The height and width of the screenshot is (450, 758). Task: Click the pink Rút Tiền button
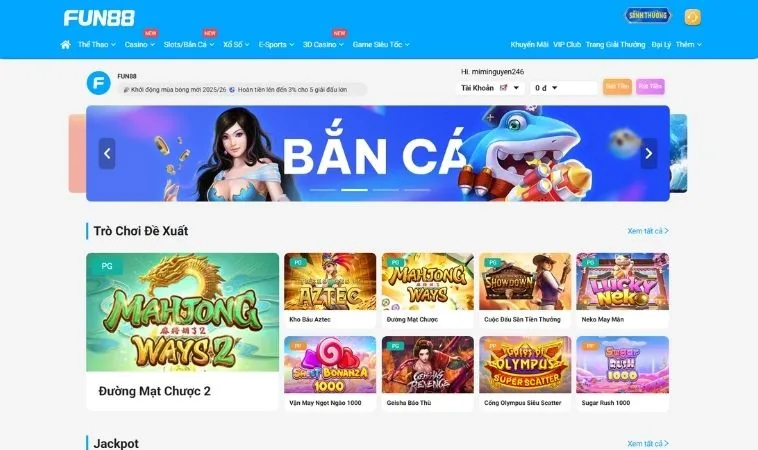650,87
